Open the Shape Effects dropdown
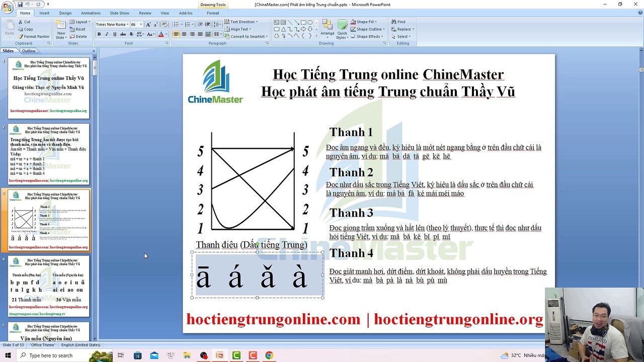 click(368, 37)
